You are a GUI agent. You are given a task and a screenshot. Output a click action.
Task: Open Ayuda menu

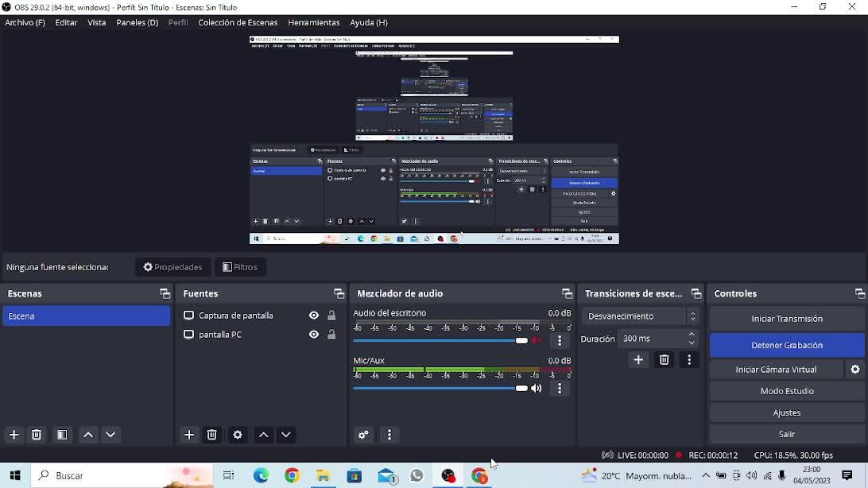[x=369, y=23]
